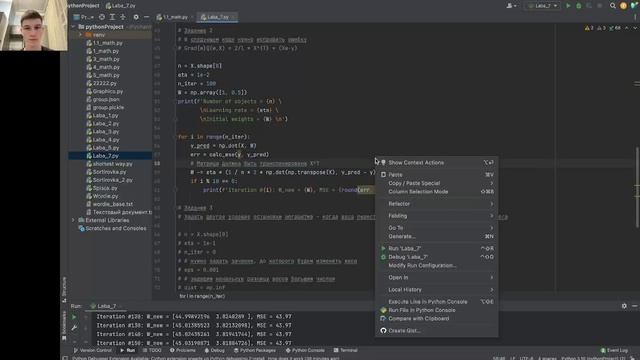Viewport: 640px width, 360px height.
Task: Open the Event Log in the status bar
Action: (x=614, y=350)
